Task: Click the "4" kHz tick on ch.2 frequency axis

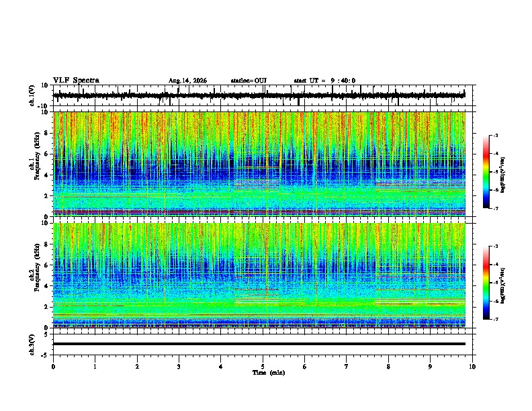Action: [x=46, y=286]
